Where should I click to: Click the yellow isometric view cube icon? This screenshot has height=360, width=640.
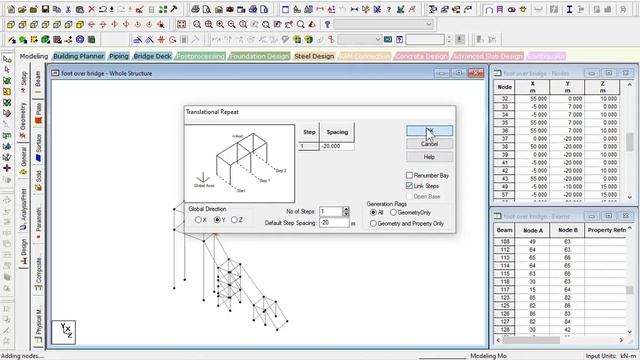(80, 24)
